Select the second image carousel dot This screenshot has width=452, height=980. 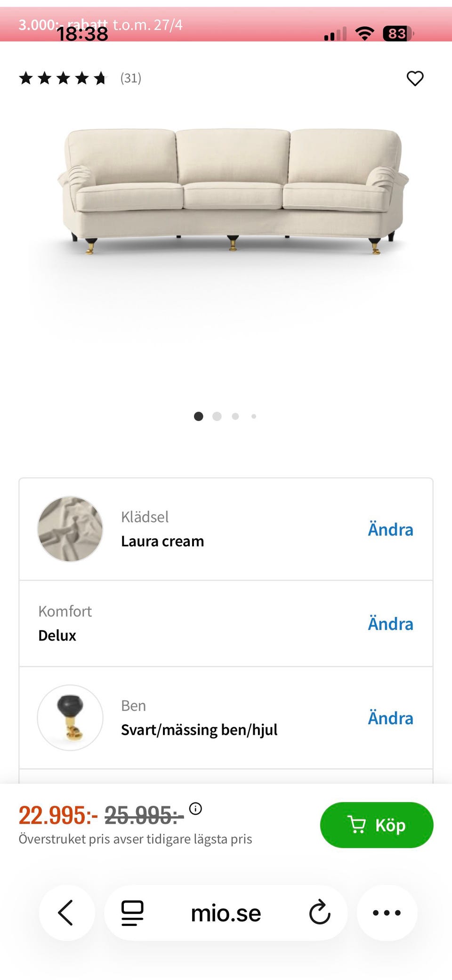pos(217,416)
